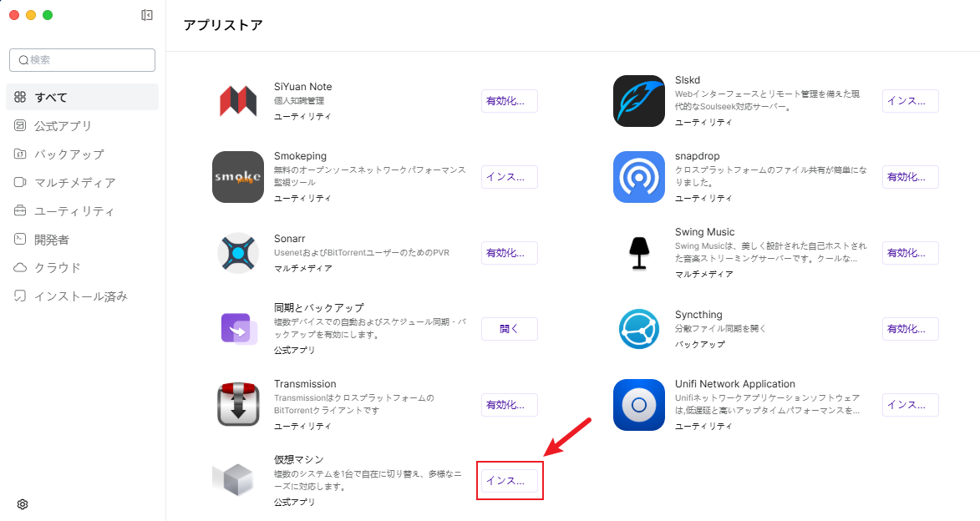Install the 仮想マシン app
This screenshot has height=521, width=980.
click(509, 481)
